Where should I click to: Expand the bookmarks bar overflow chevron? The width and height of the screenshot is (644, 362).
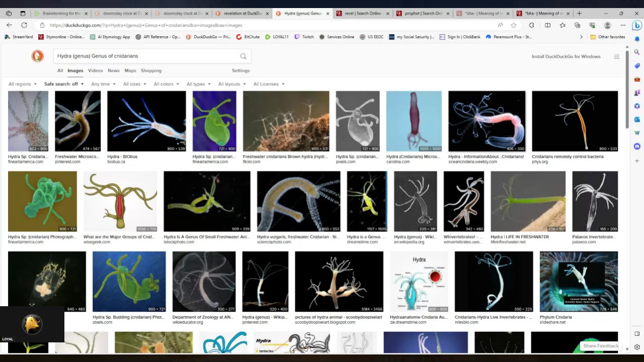pos(581,37)
